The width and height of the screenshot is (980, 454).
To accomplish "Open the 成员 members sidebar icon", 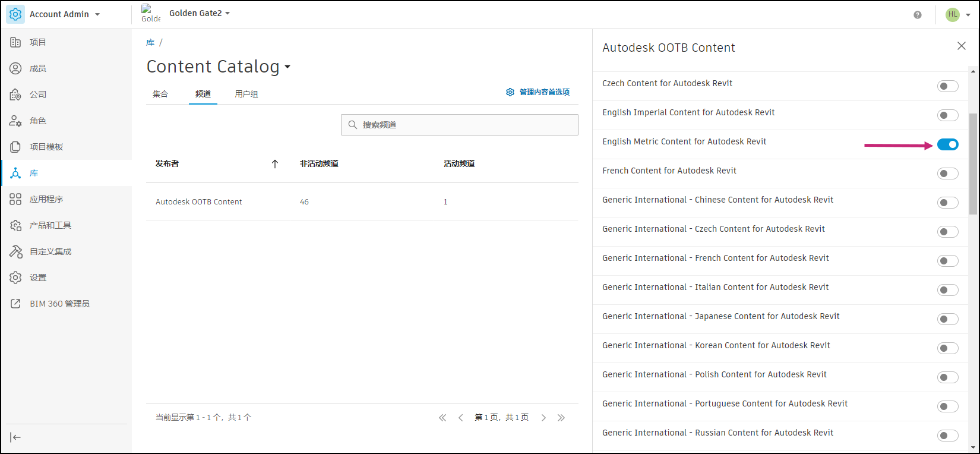I will (x=15, y=68).
